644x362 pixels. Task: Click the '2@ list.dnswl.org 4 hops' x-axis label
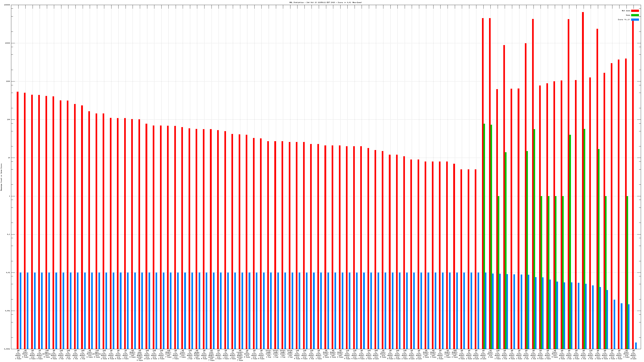[25, 354]
